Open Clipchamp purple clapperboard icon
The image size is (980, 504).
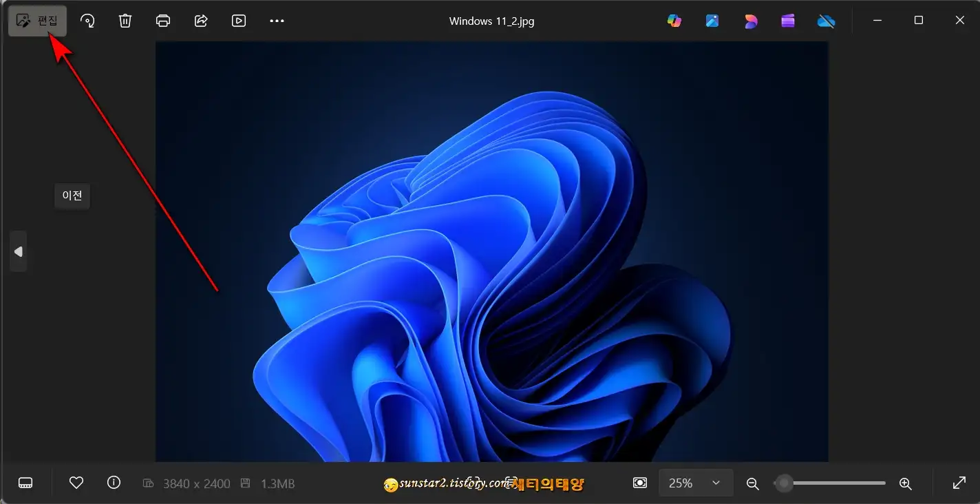[x=788, y=21]
